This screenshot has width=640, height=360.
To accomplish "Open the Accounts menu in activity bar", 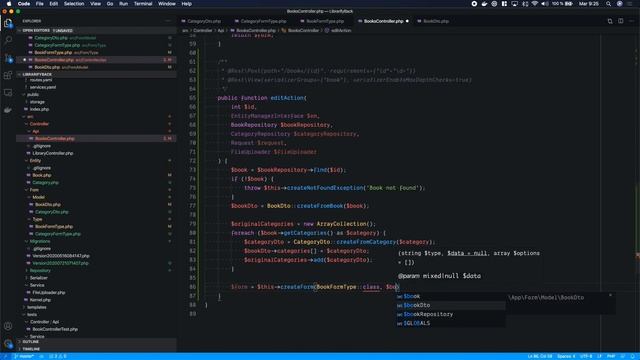I will click(8, 326).
